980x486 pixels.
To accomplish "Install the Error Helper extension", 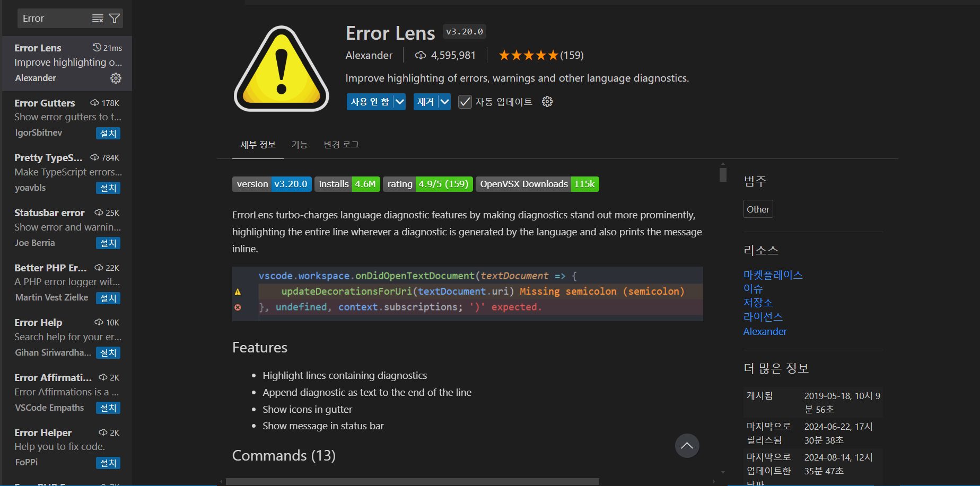I will tap(108, 463).
